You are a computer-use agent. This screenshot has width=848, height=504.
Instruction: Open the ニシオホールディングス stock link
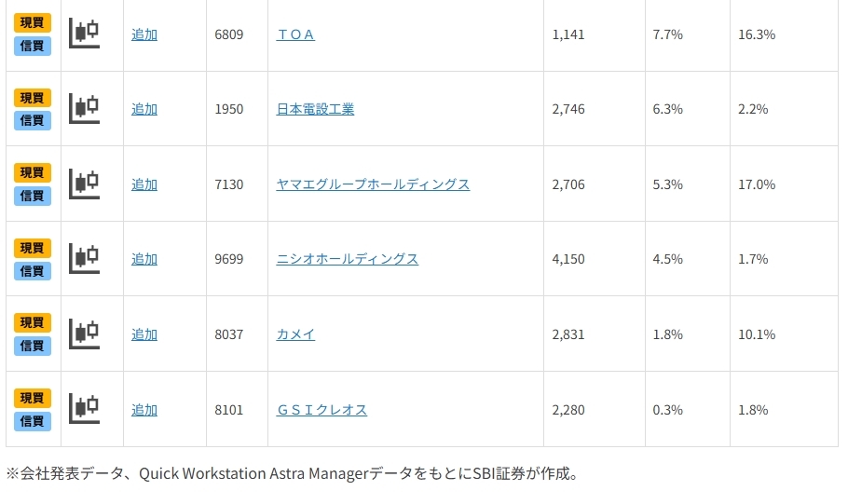click(x=348, y=259)
